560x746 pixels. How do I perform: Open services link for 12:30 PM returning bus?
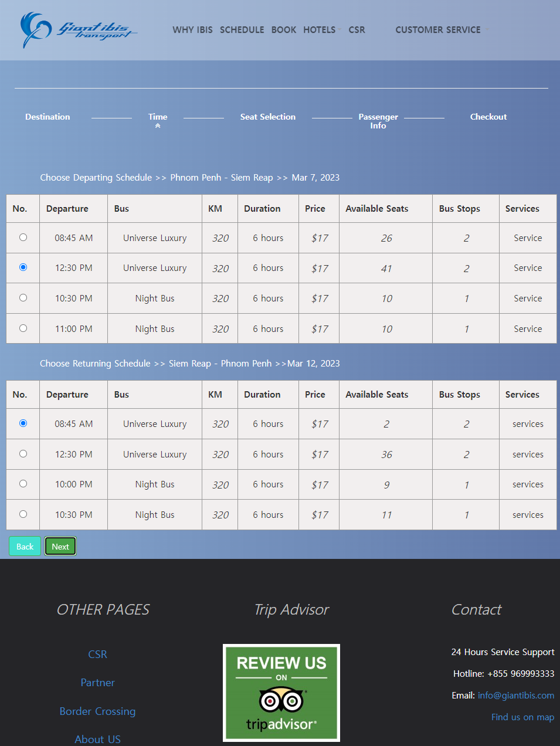tap(528, 455)
